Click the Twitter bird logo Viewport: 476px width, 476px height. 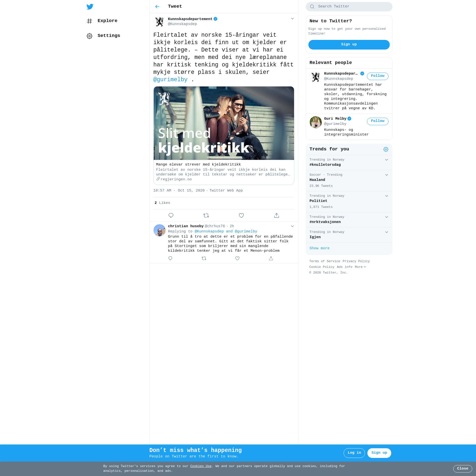pyautogui.click(x=90, y=7)
